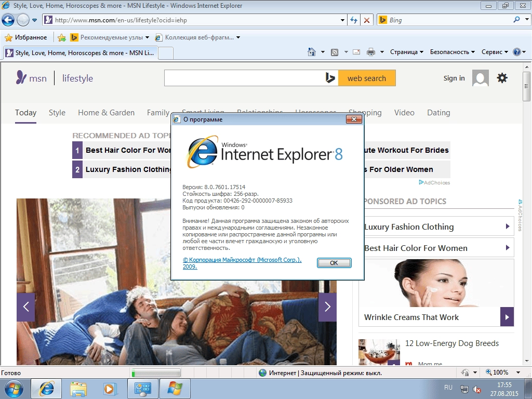Click the Internet zone globe status icon
Image resolution: width=532 pixels, height=399 pixels.
[x=262, y=373]
